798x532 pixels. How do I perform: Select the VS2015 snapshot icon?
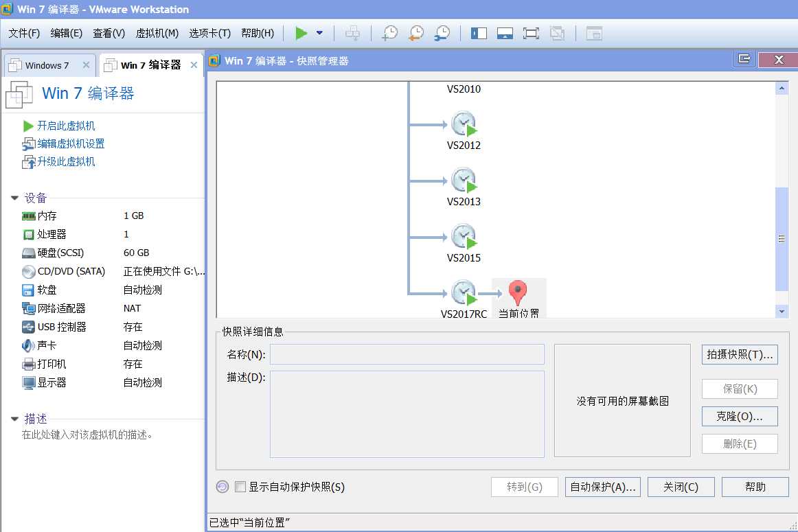[464, 237]
